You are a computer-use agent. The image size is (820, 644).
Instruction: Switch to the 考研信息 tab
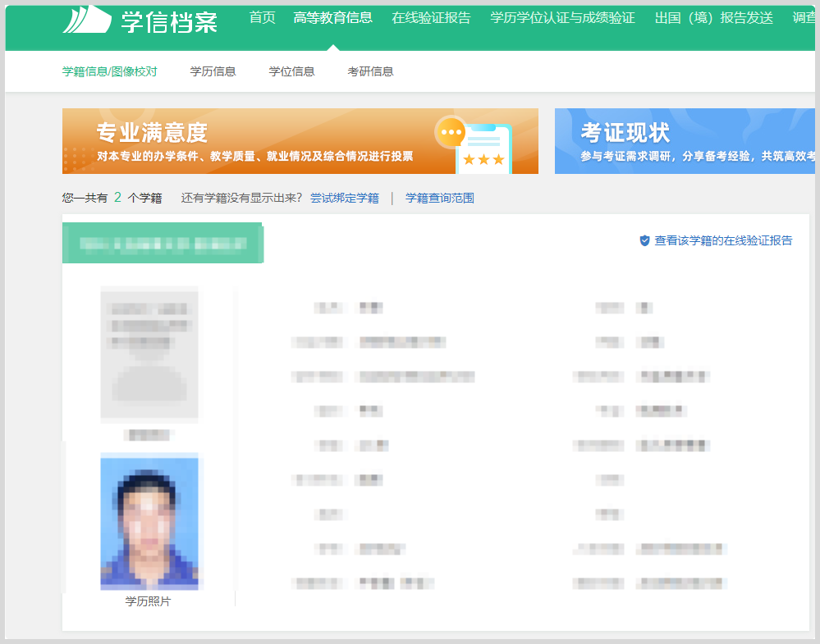[x=370, y=71]
